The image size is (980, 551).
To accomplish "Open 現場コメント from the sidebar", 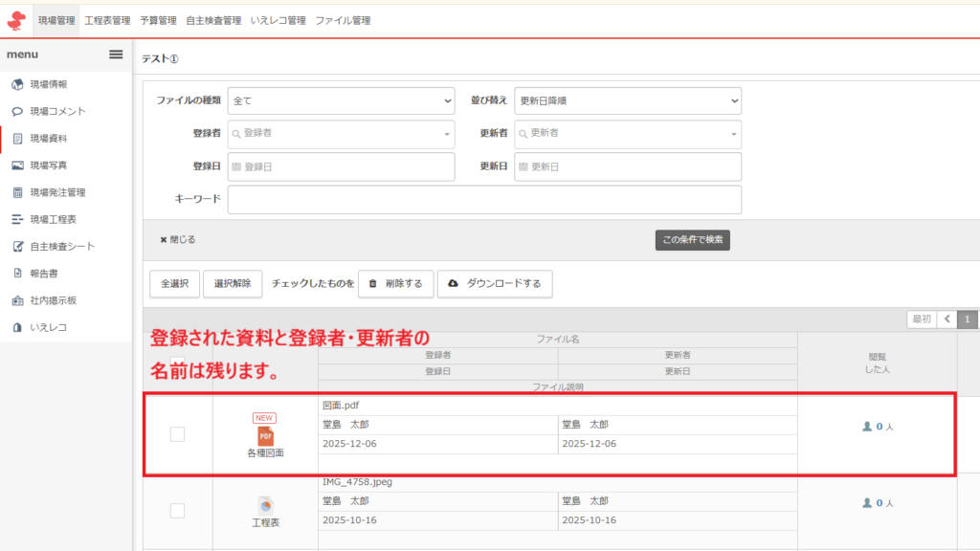I will coord(56,111).
